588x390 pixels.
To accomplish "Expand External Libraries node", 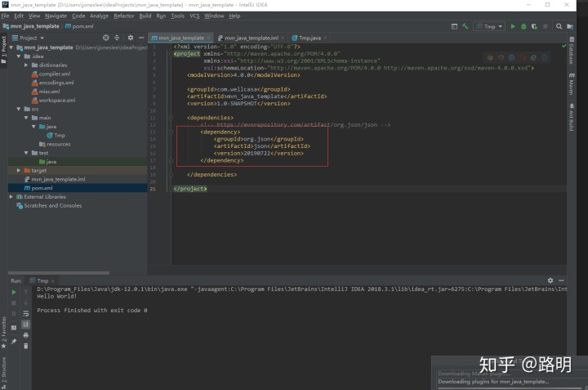I will tap(11, 197).
